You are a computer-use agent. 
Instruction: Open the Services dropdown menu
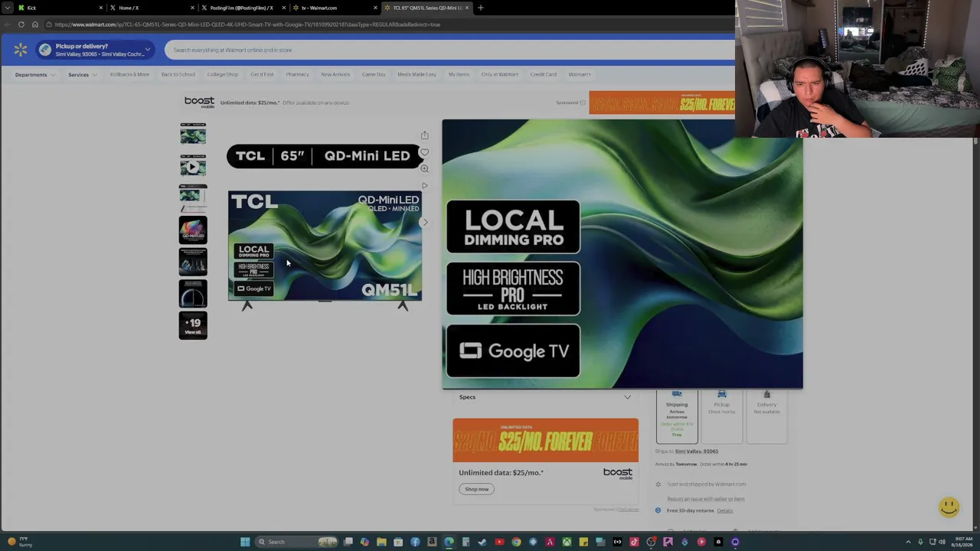pyautogui.click(x=83, y=75)
